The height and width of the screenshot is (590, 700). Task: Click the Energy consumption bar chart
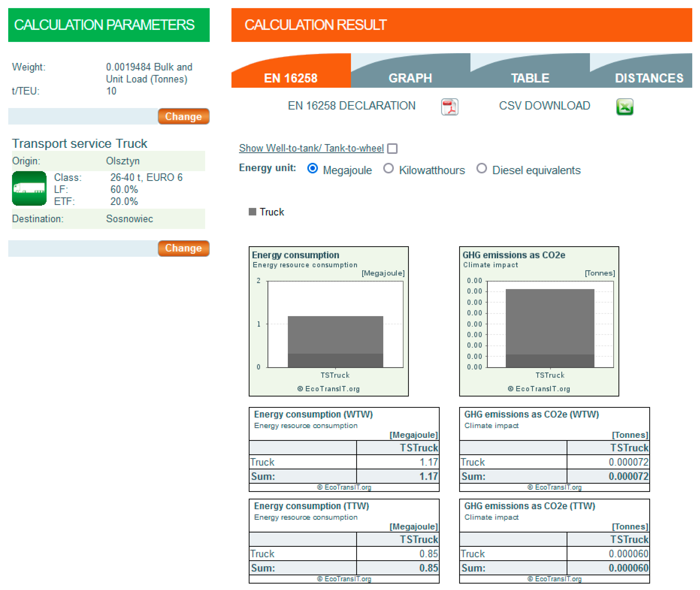click(329, 321)
